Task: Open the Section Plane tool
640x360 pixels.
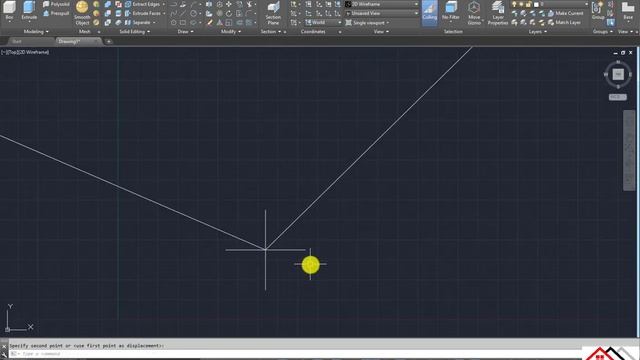Action: (x=273, y=13)
